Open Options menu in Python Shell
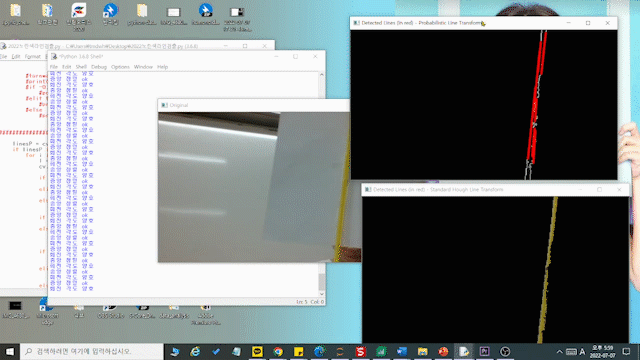The width and height of the screenshot is (640, 360). [x=120, y=67]
